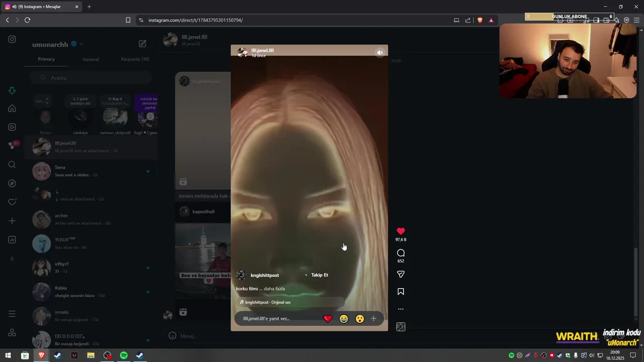Open llll.jenel.llll profile at reel top

[262, 50]
